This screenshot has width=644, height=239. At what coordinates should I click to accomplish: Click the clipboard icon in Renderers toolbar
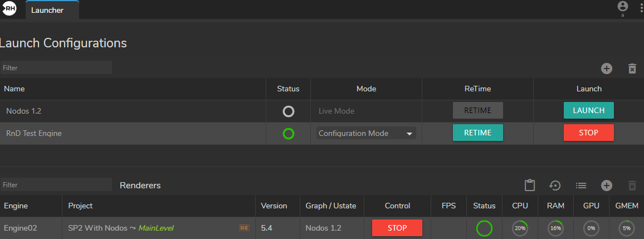(x=530, y=186)
